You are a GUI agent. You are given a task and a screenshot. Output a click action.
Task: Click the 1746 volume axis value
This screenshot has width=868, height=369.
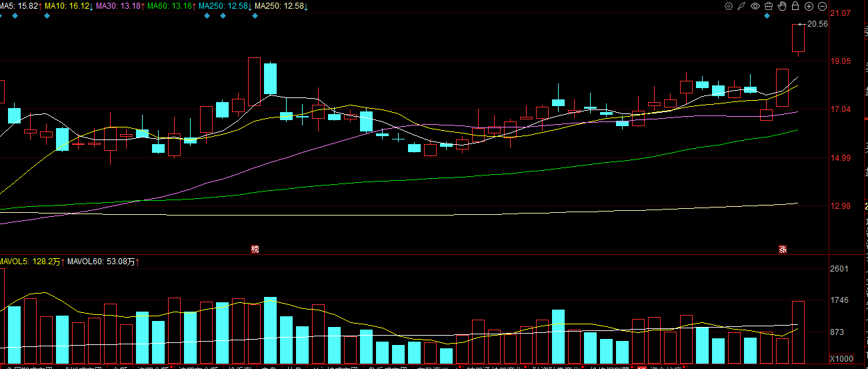[839, 300]
